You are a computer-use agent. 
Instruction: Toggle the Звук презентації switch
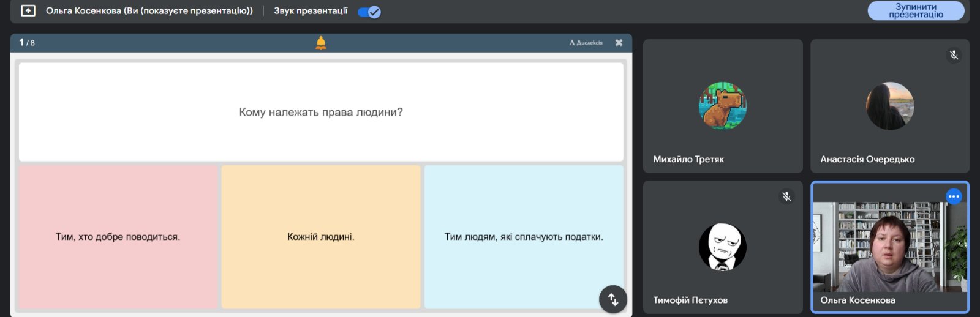point(369,12)
